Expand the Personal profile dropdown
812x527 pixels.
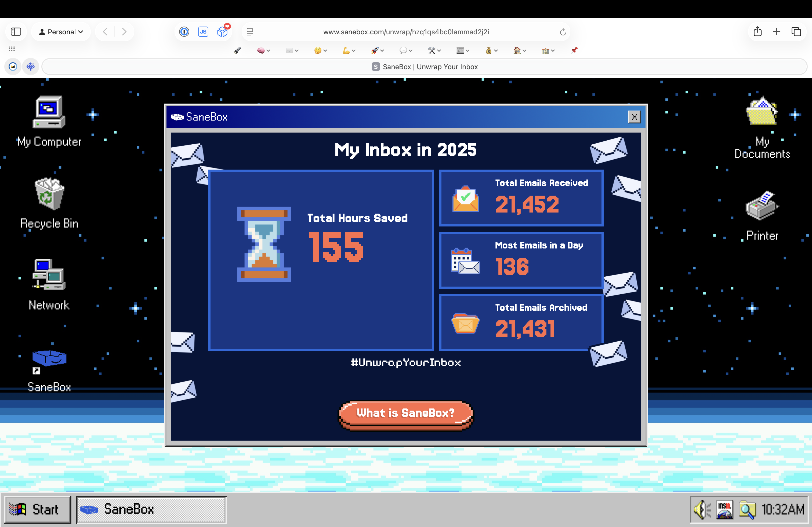point(61,32)
